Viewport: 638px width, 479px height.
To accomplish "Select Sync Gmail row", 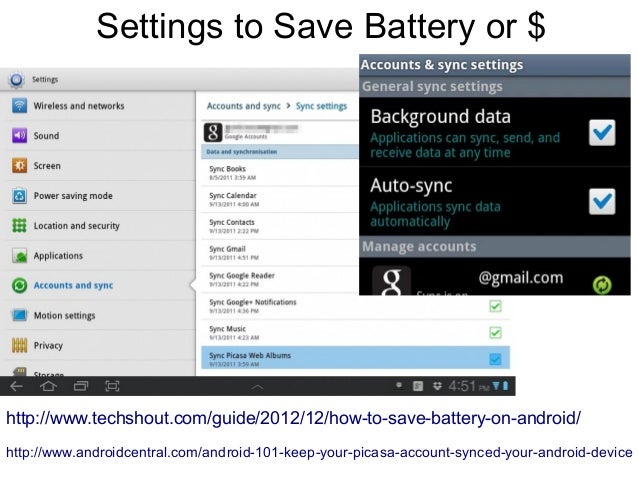I will point(280,253).
